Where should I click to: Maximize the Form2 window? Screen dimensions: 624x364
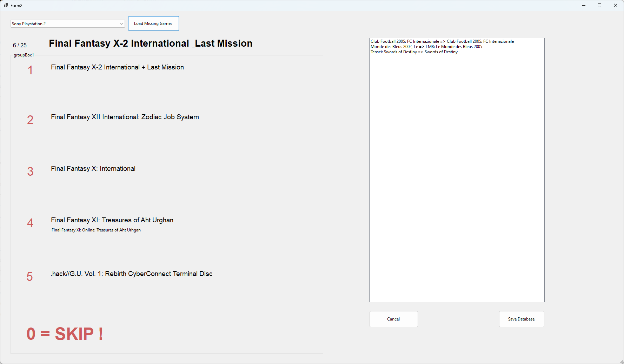pyautogui.click(x=599, y=5)
